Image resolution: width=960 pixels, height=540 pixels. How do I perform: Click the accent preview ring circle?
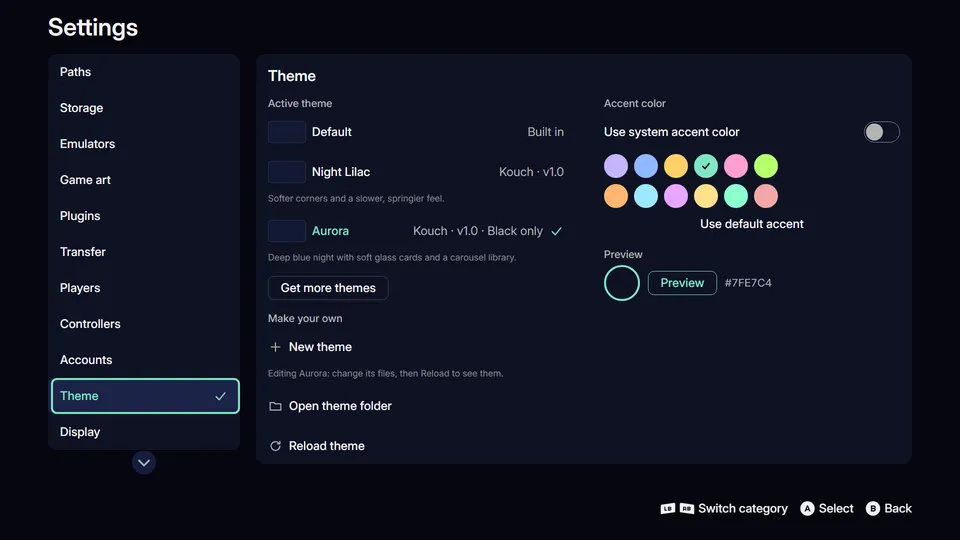click(x=621, y=283)
